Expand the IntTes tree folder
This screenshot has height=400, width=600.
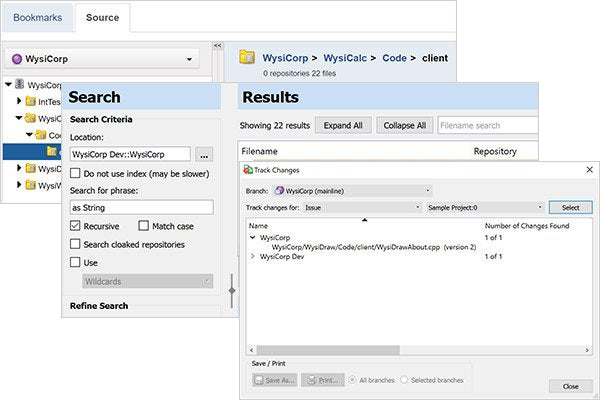(19, 101)
